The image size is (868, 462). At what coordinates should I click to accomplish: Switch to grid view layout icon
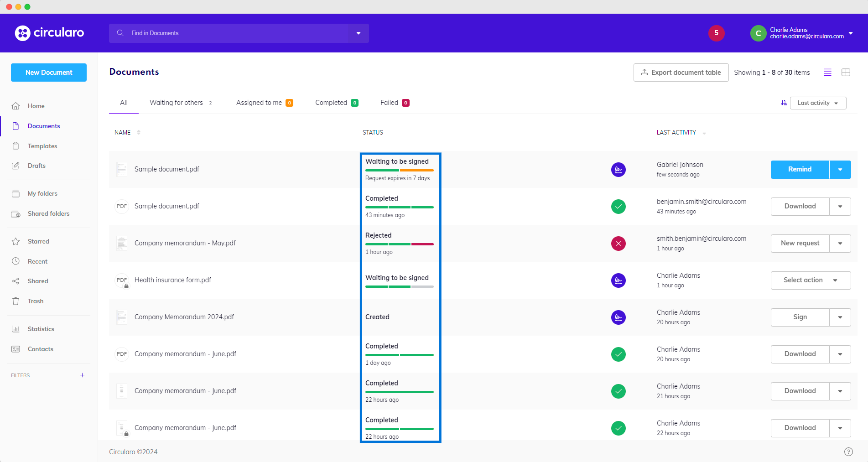pos(846,73)
